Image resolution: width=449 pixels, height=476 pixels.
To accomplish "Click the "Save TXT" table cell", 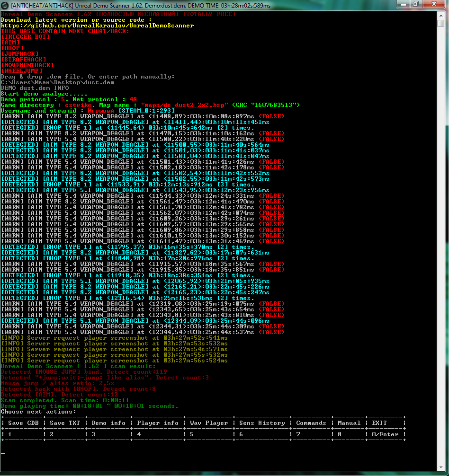I will (x=65, y=423).
